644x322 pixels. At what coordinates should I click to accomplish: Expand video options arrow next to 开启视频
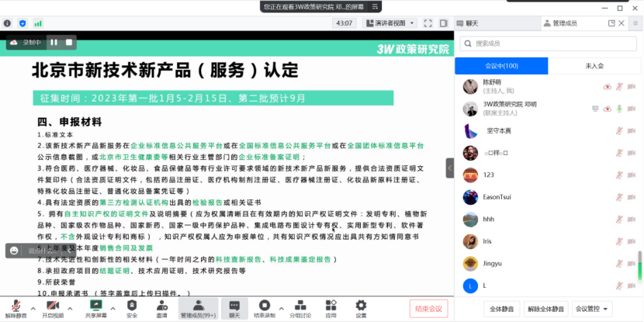(71, 309)
